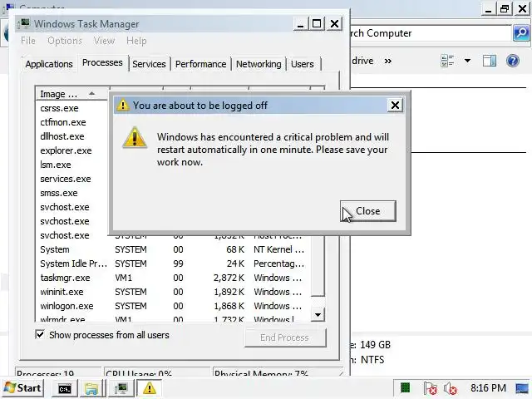
Task: Open the Applications tab in Task Manager
Action: [x=49, y=64]
